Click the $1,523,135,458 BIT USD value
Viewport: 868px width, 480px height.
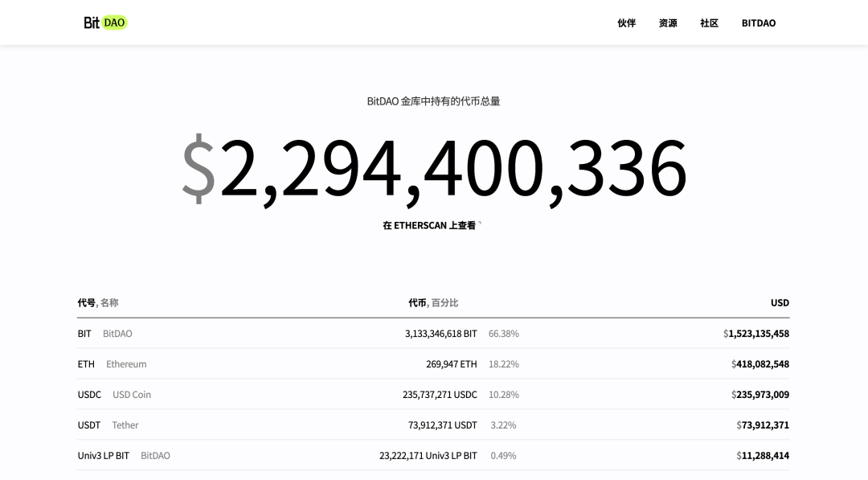[756, 334]
